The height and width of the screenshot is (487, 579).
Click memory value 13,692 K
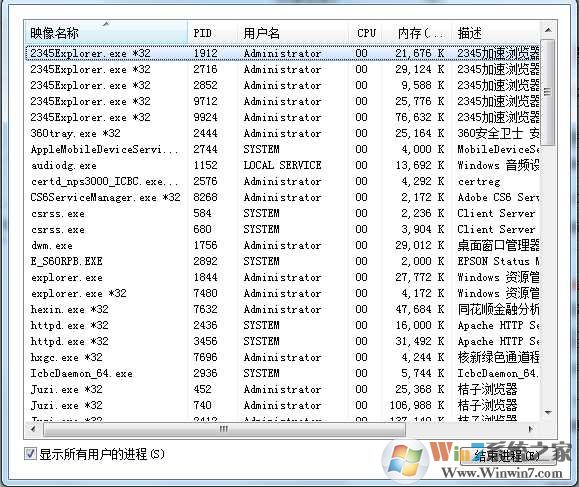click(420, 165)
